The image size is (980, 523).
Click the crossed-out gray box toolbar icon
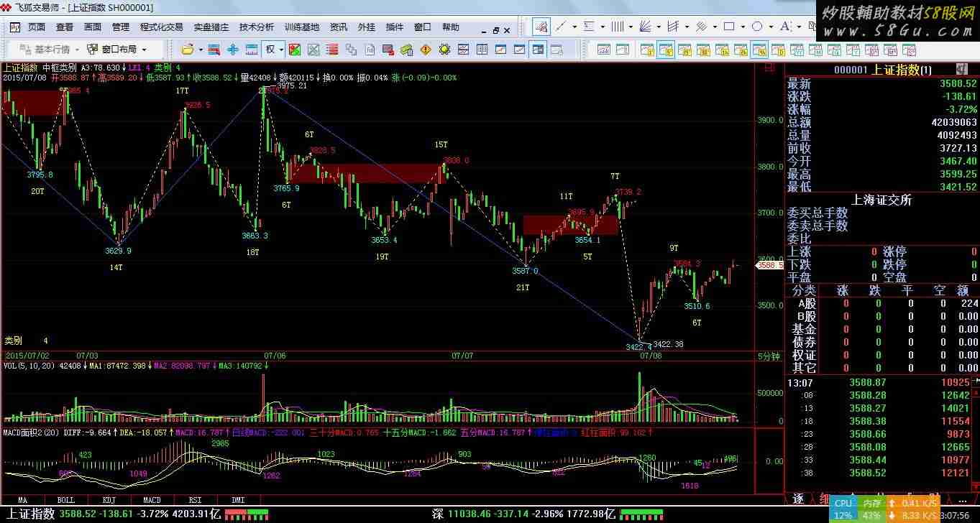click(313, 50)
